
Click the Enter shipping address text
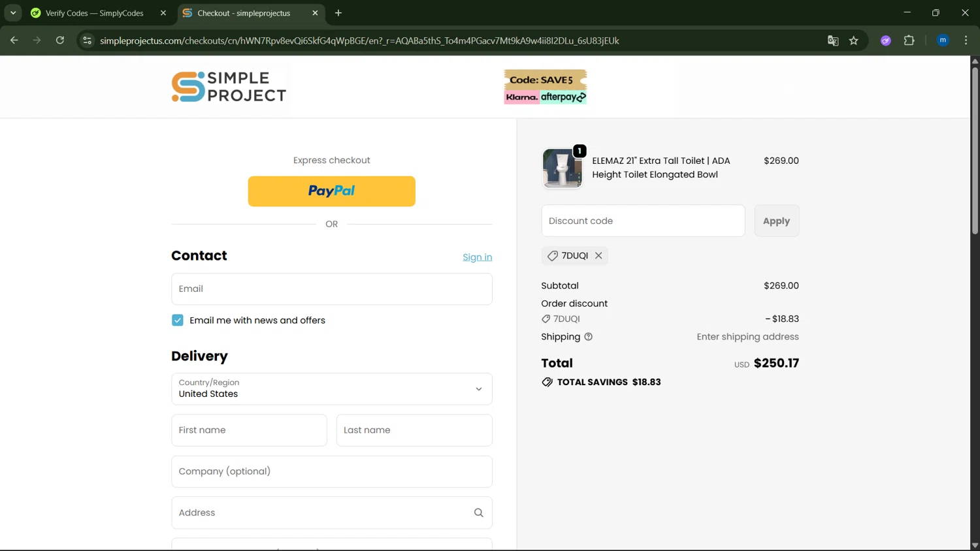pos(747,337)
